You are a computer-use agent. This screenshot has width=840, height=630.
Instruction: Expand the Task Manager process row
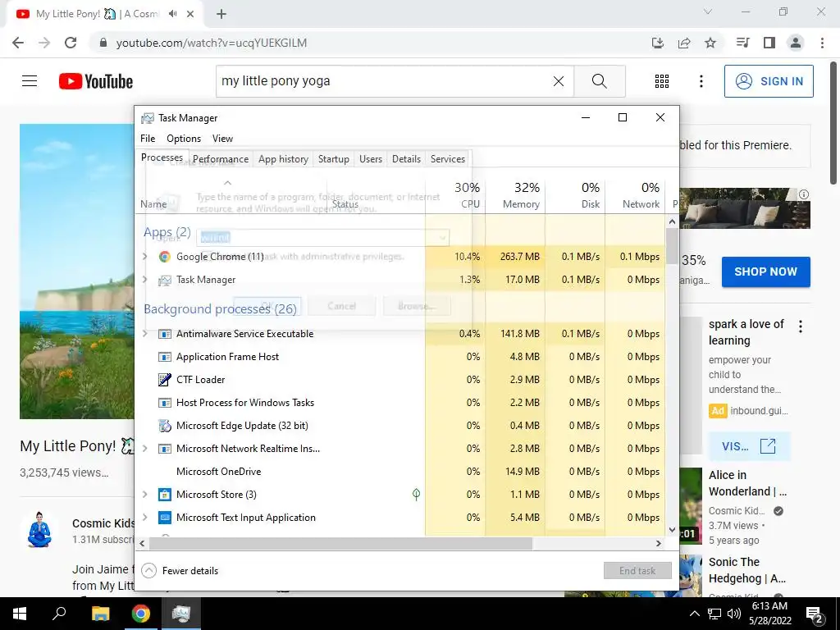coord(144,280)
